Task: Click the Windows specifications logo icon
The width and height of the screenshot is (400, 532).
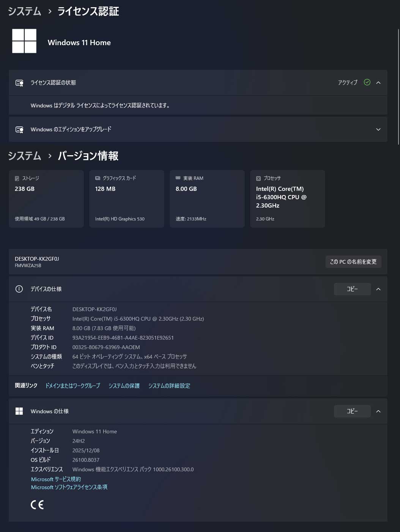Action: point(19,411)
